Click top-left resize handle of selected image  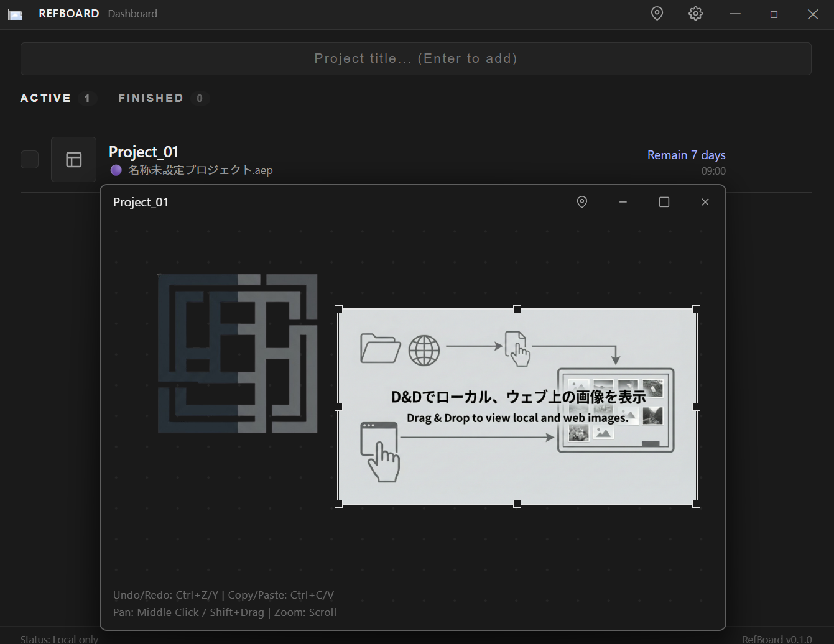338,309
